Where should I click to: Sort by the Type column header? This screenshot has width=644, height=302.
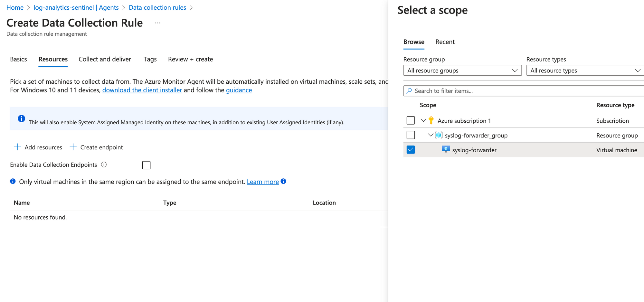[x=170, y=203]
